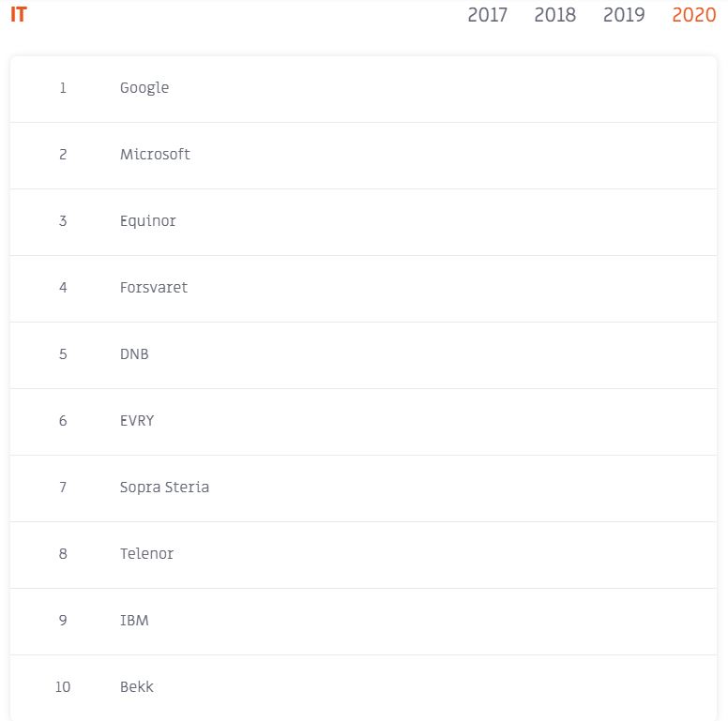Switch to the 2018 year tab

pyautogui.click(x=554, y=15)
